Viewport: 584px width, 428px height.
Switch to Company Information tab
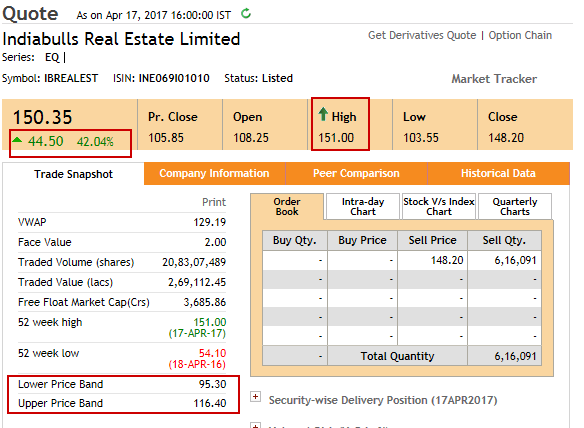214,173
